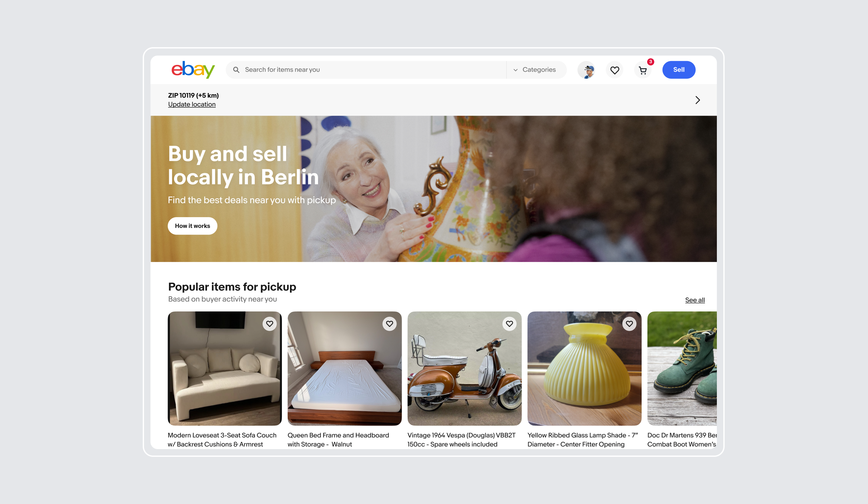The height and width of the screenshot is (504, 868).
Task: Click the eBay logo
Action: click(x=193, y=70)
